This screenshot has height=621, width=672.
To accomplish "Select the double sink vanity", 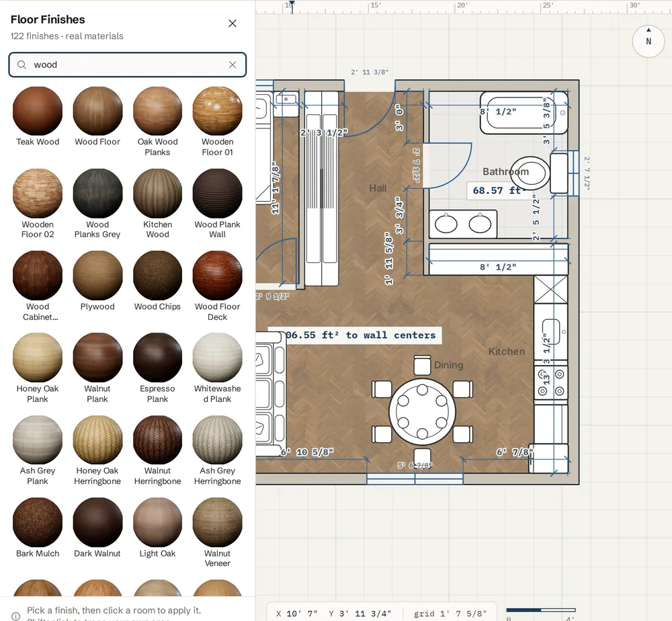I will point(463,224).
